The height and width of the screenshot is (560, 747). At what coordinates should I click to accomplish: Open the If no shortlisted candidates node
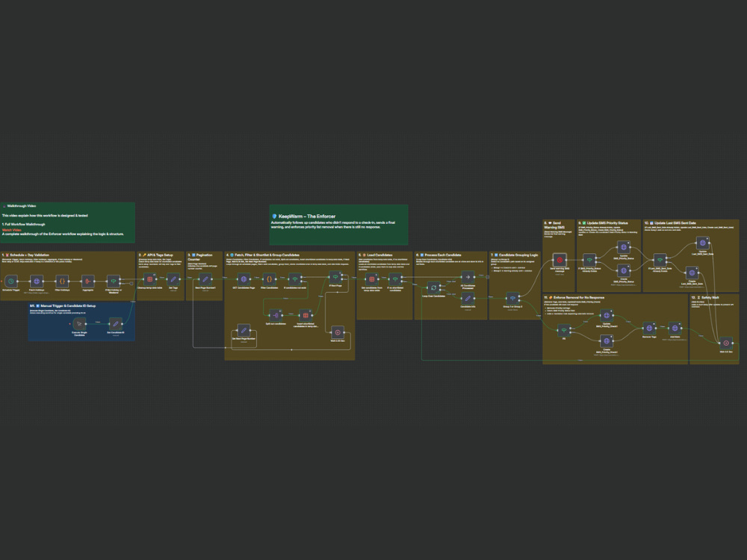point(395,279)
